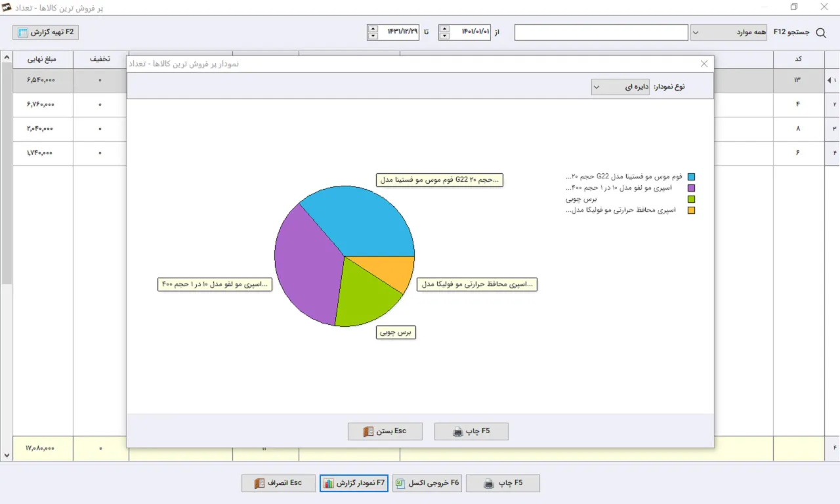Export to Excel with F6 خروجی اکسل

427,483
